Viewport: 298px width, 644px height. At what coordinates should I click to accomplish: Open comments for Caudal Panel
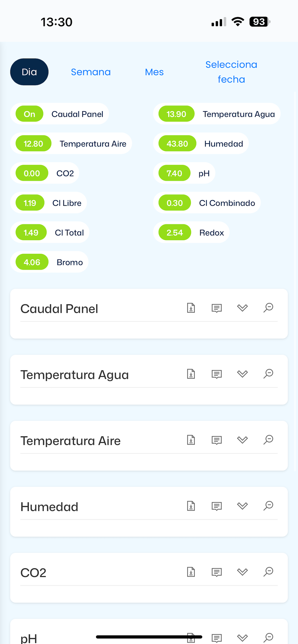tap(217, 308)
